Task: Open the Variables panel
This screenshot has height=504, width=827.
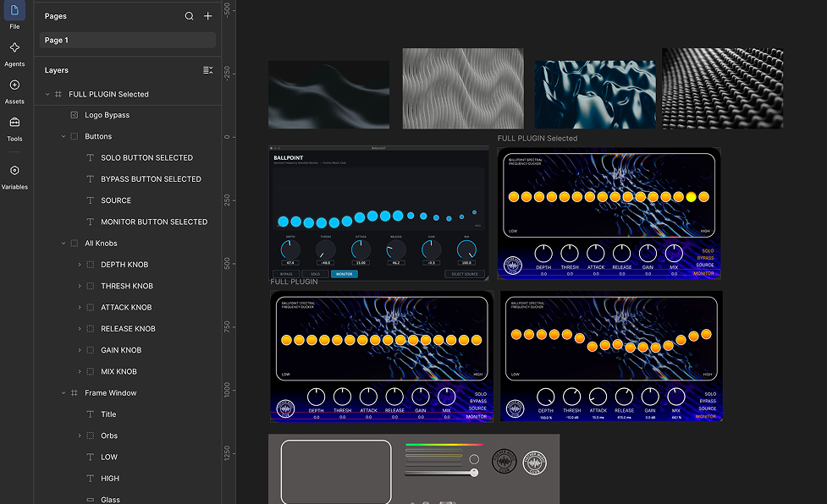Action: click(x=14, y=177)
